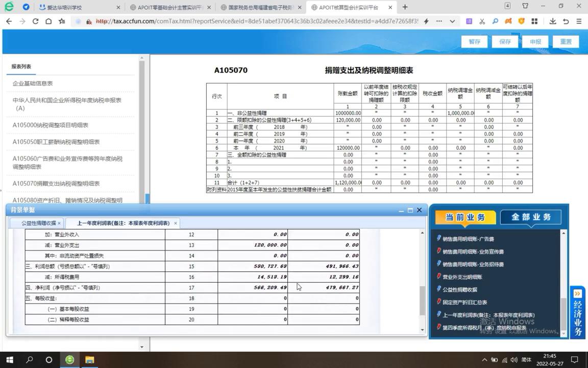The height and width of the screenshot is (368, 588).
Task: Click the 申报 button
Action: pos(535,41)
